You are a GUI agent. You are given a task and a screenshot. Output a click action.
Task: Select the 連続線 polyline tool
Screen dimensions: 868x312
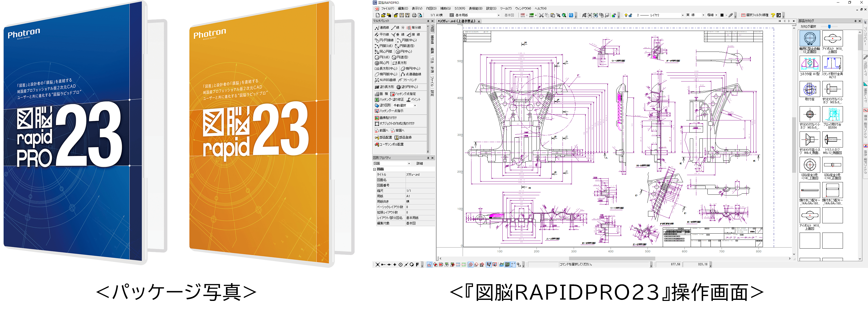(382, 28)
